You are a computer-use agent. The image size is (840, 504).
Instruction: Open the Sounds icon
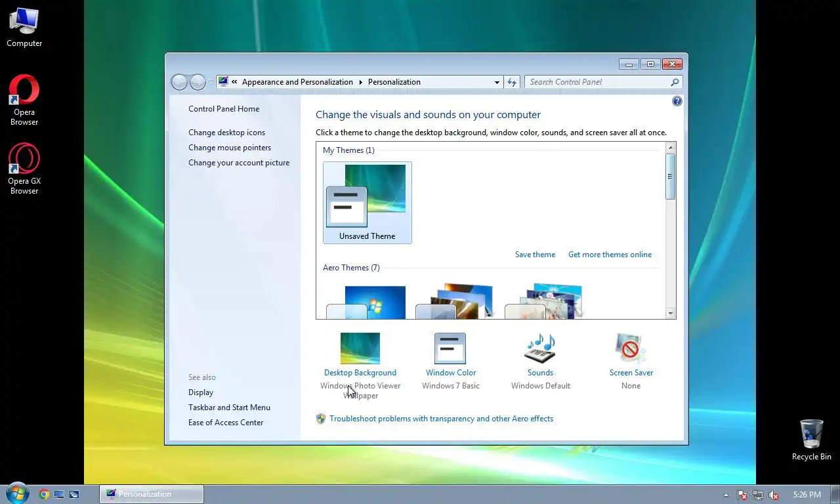[540, 348]
